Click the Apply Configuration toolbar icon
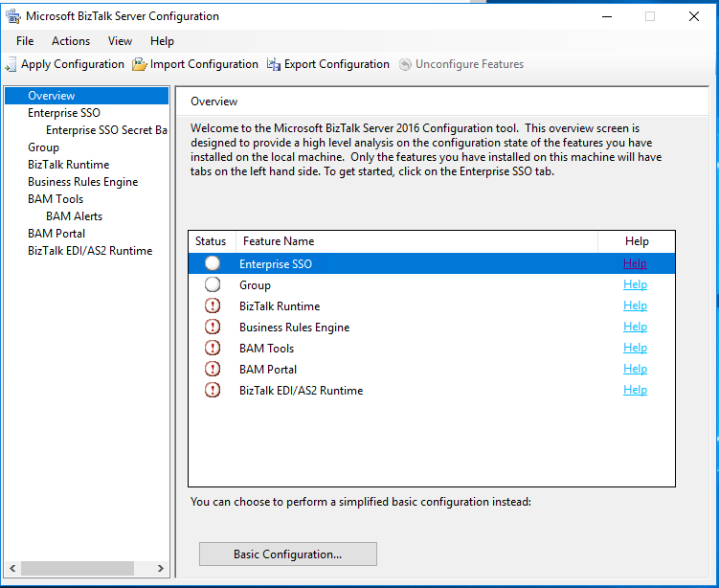Viewport: 719px width, 588px height. click(x=11, y=65)
